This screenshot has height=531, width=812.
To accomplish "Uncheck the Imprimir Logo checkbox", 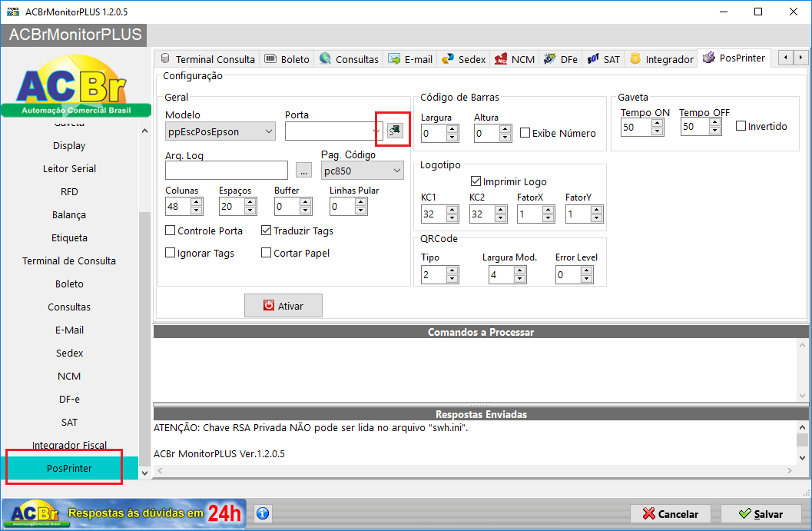I will tap(509, 181).
